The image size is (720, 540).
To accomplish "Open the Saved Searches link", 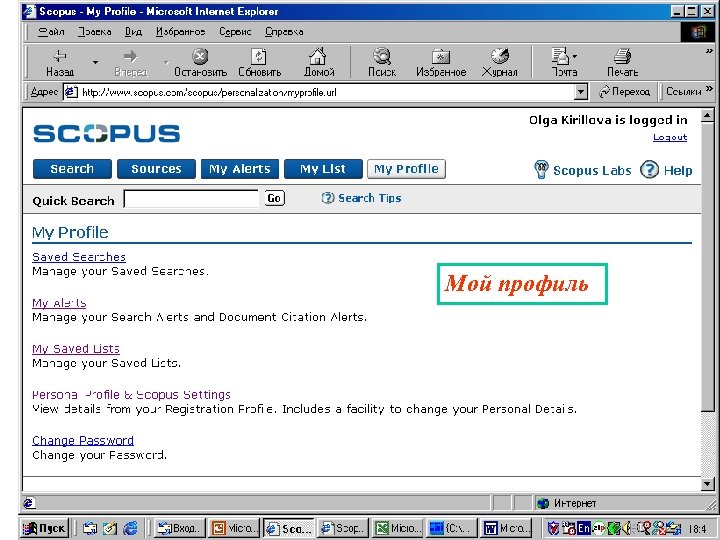I will point(79,257).
